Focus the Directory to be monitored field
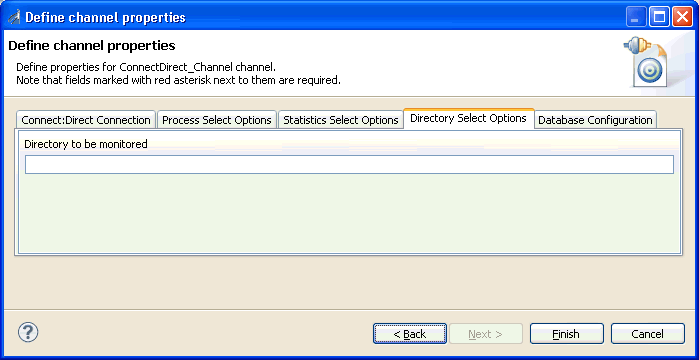 pyautogui.click(x=349, y=164)
